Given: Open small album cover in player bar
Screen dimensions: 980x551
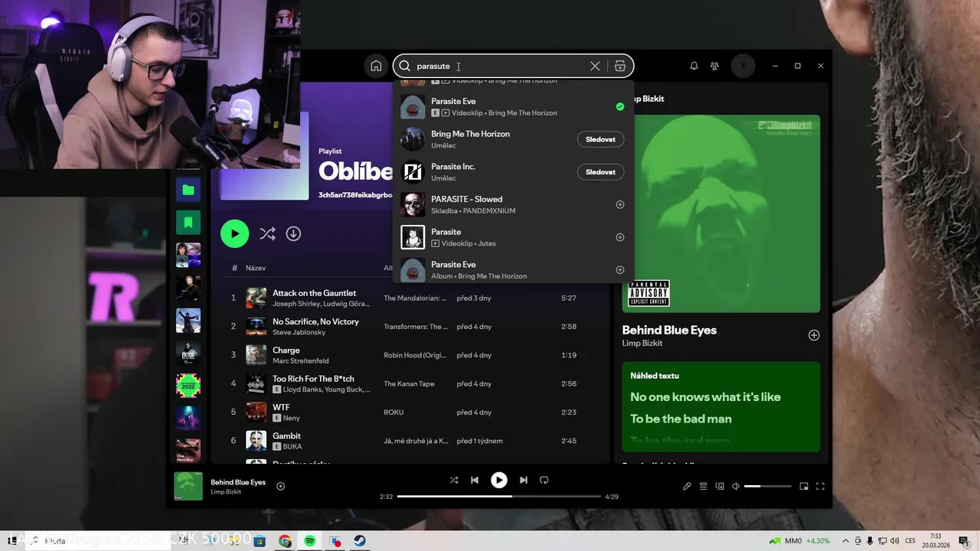Looking at the screenshot, I should click(x=188, y=486).
